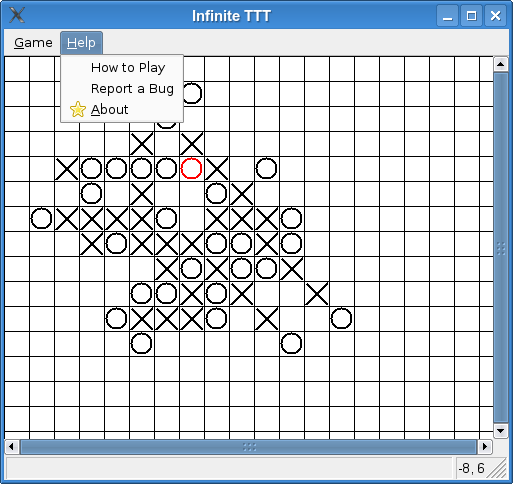This screenshot has height=484, width=513.
Task: Select How to Play menu entry
Action: [128, 68]
